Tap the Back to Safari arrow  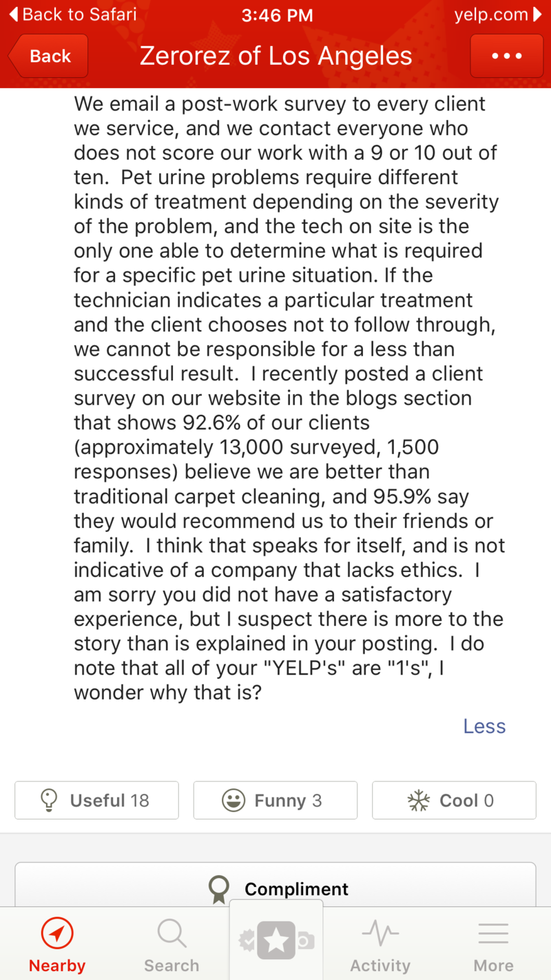pos(13,14)
